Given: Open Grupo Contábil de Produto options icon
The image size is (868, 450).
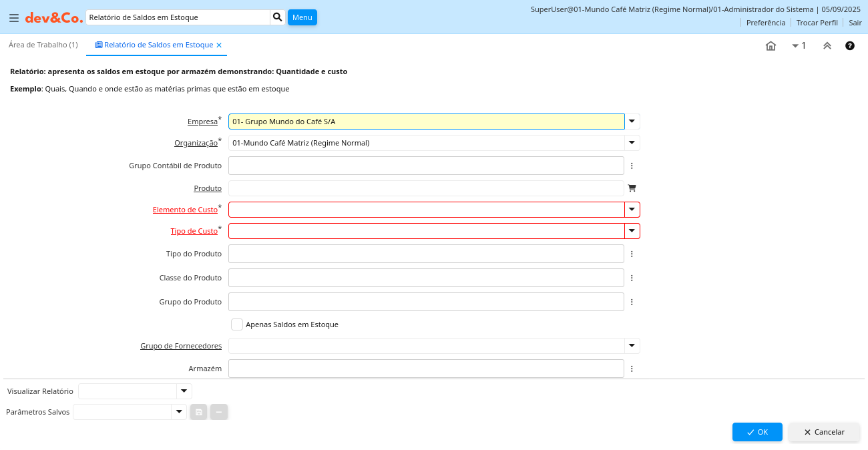Looking at the screenshot, I should click(x=632, y=166).
